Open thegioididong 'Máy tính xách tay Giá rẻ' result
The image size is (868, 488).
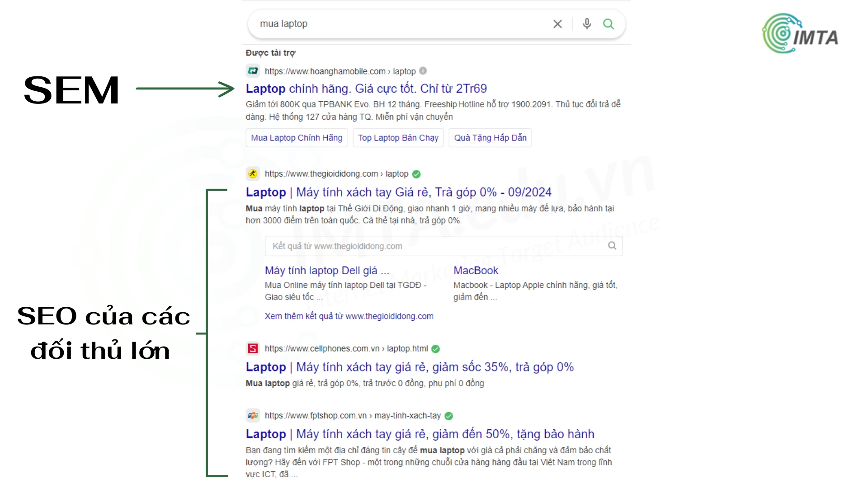tap(399, 192)
